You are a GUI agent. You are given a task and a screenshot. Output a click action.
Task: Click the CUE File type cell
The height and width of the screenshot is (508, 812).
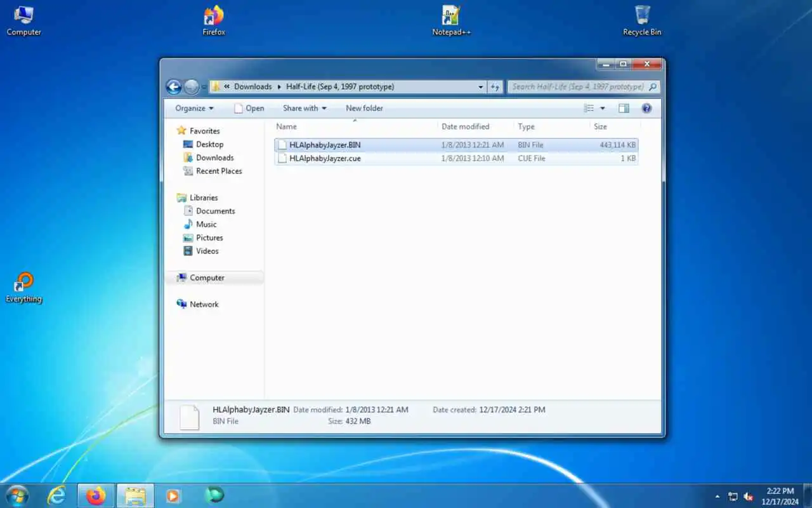(x=531, y=158)
